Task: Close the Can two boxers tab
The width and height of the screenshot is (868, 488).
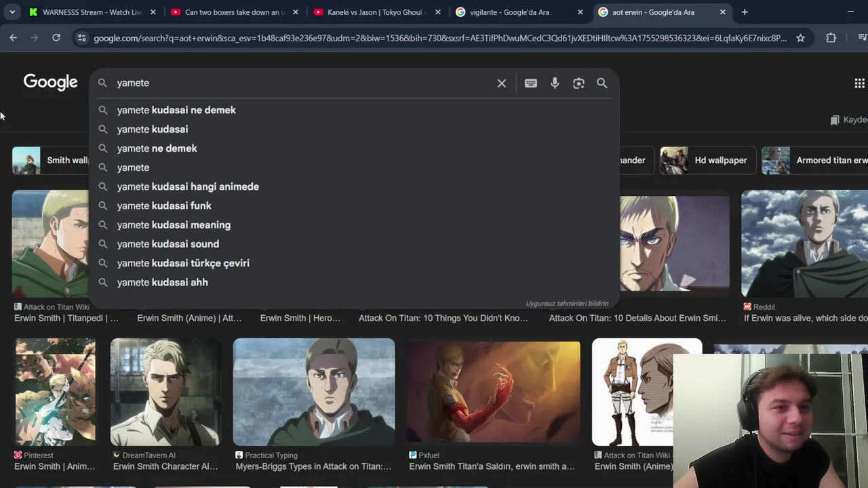Action: [295, 12]
